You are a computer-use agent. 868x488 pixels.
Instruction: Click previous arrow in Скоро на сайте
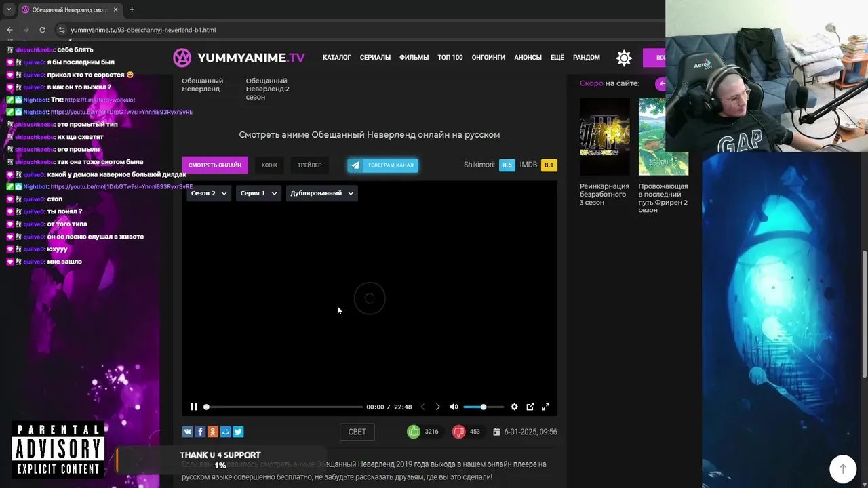(x=661, y=83)
